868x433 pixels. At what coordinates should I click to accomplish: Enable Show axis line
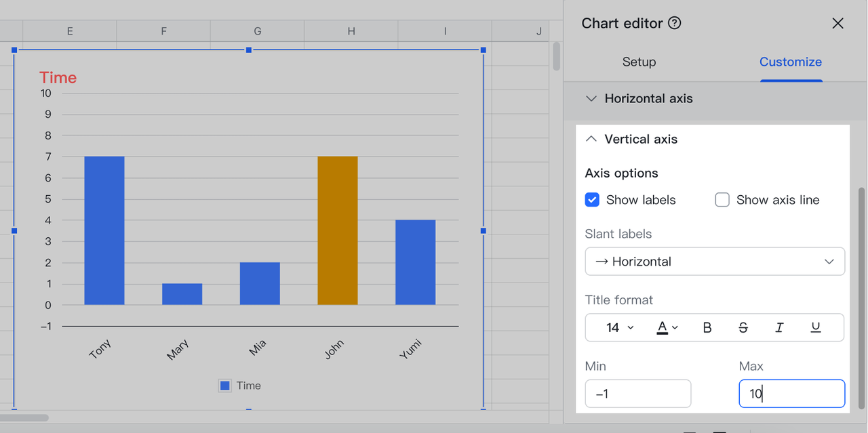[722, 199]
